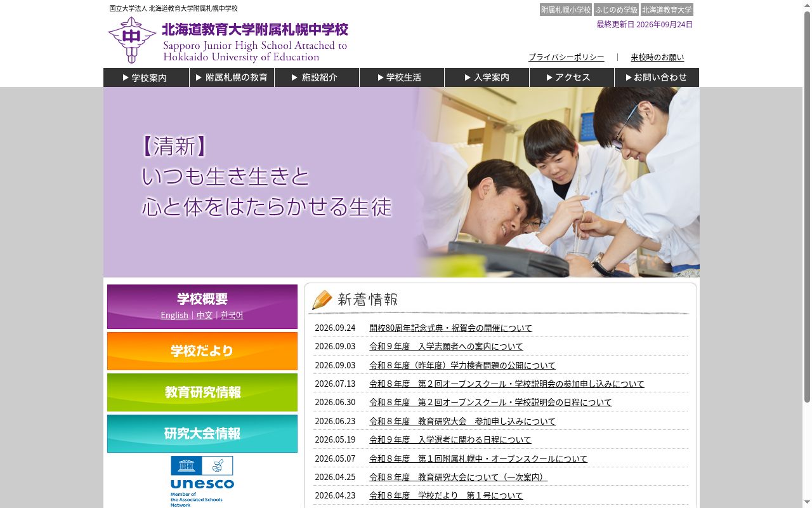
Task: Open the 中文 school overview
Action: tap(204, 315)
